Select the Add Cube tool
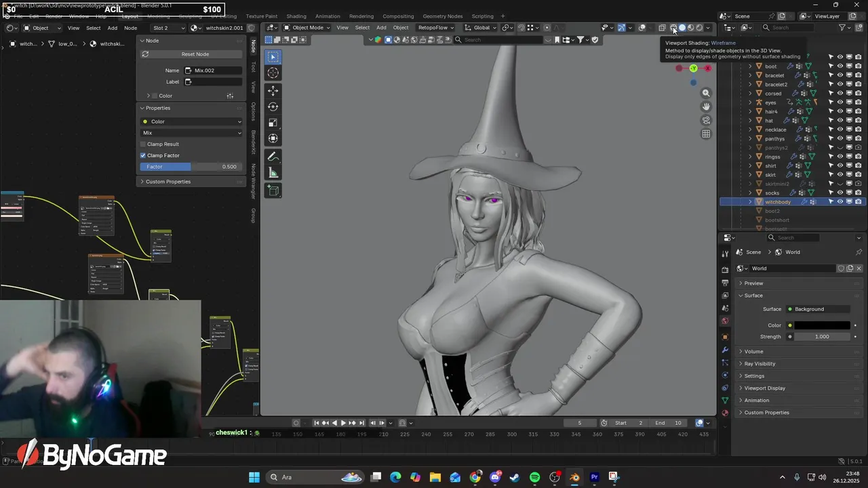 tap(273, 190)
